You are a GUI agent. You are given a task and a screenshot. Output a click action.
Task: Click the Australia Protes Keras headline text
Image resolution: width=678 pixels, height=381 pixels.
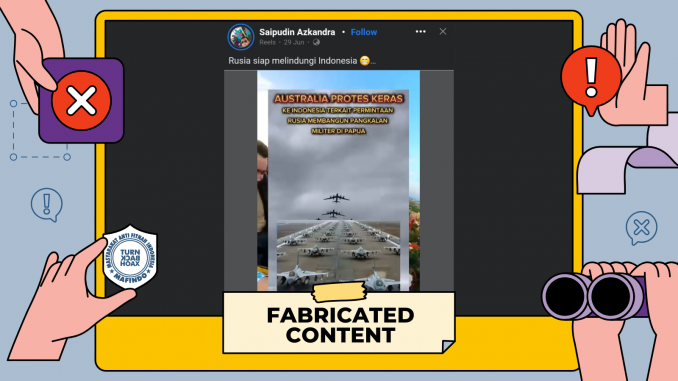point(339,99)
